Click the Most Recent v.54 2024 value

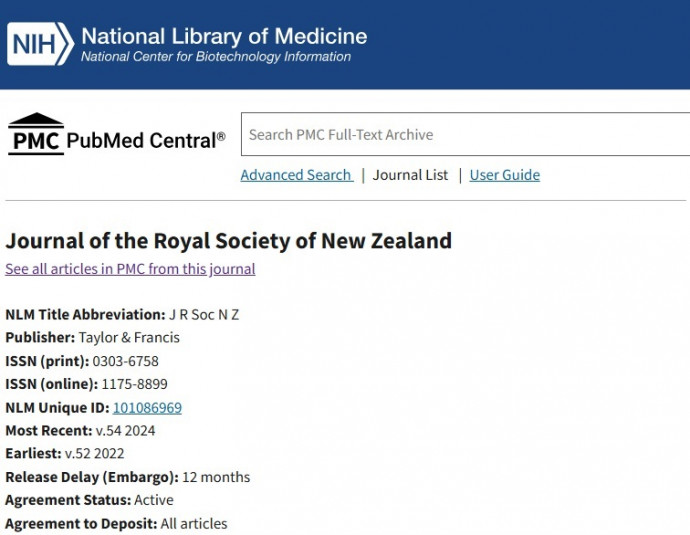[125, 431]
